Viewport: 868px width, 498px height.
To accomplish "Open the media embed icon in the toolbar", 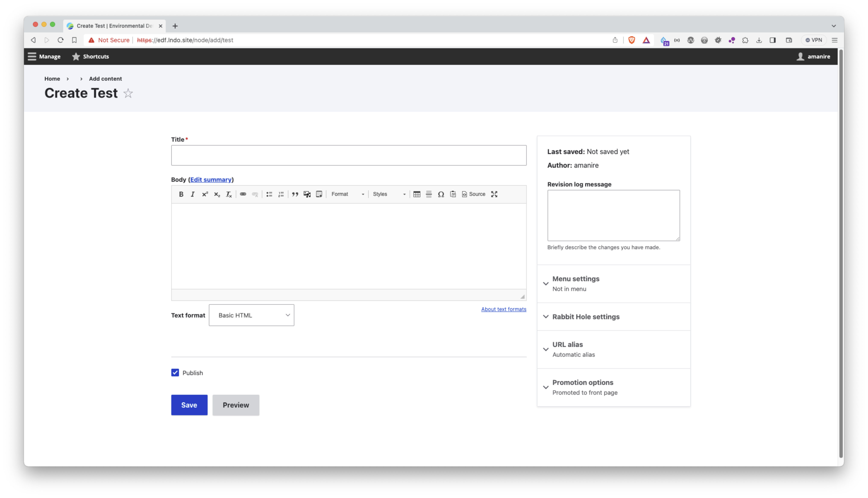I will pos(307,194).
